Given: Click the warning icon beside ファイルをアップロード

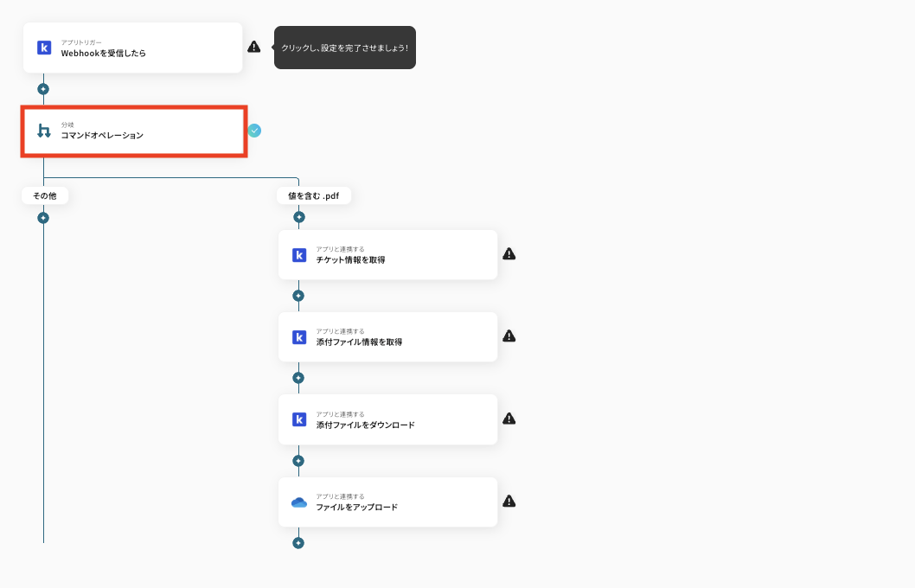Looking at the screenshot, I should 509,501.
